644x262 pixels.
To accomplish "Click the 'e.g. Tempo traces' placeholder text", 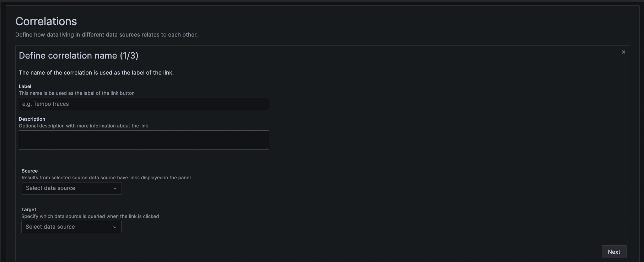I will (x=45, y=104).
